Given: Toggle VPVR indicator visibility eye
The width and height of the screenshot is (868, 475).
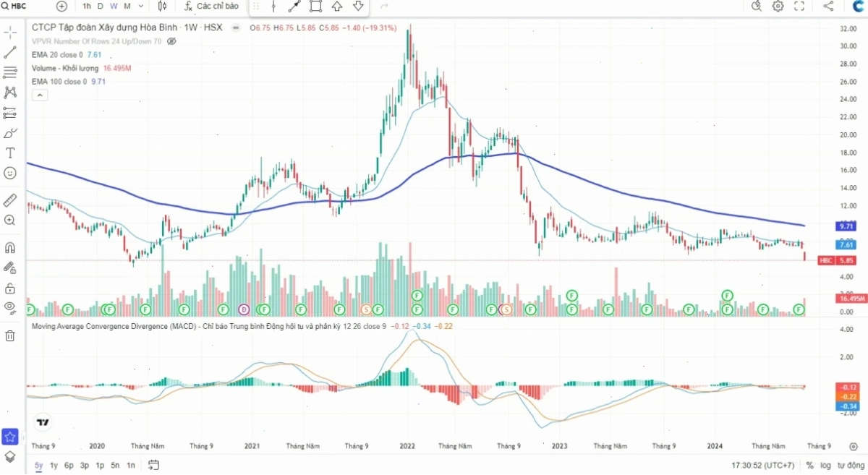Looking at the screenshot, I should coord(171,42).
